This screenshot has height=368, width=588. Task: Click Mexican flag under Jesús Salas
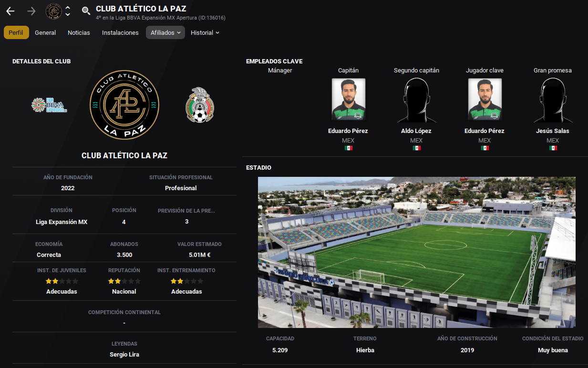pos(553,148)
